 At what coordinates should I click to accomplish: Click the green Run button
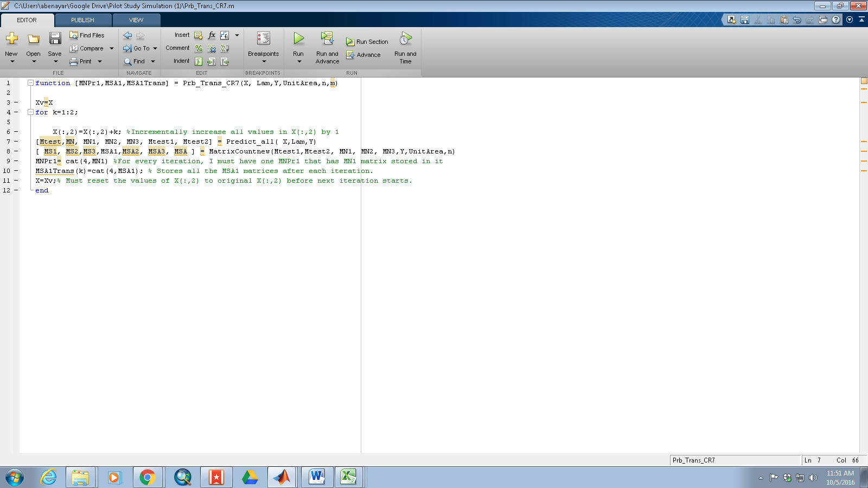298,39
